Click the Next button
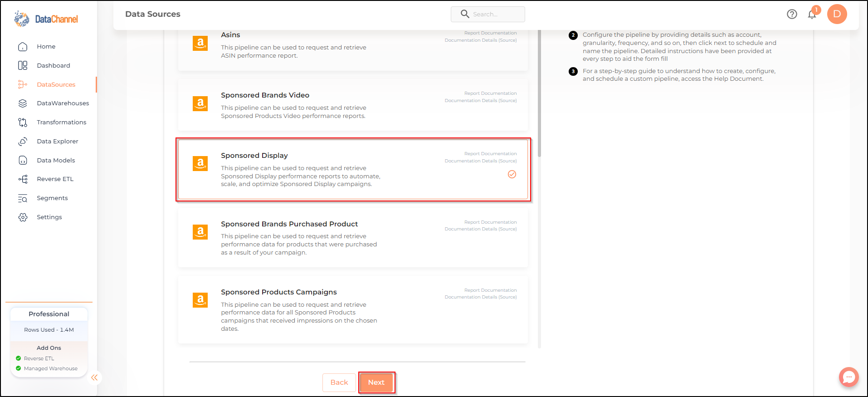The image size is (868, 397). [x=376, y=382]
